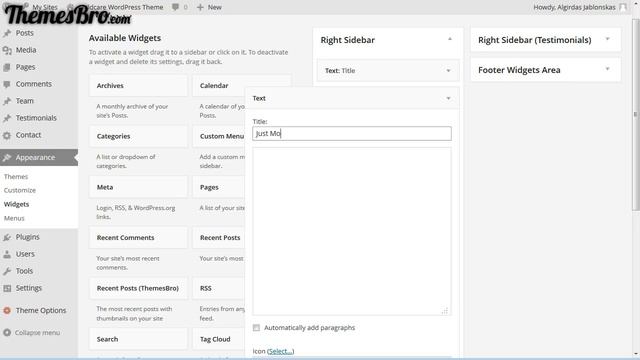Click the textarea resize grip corner
The width and height of the screenshot is (640, 360).
445,311
